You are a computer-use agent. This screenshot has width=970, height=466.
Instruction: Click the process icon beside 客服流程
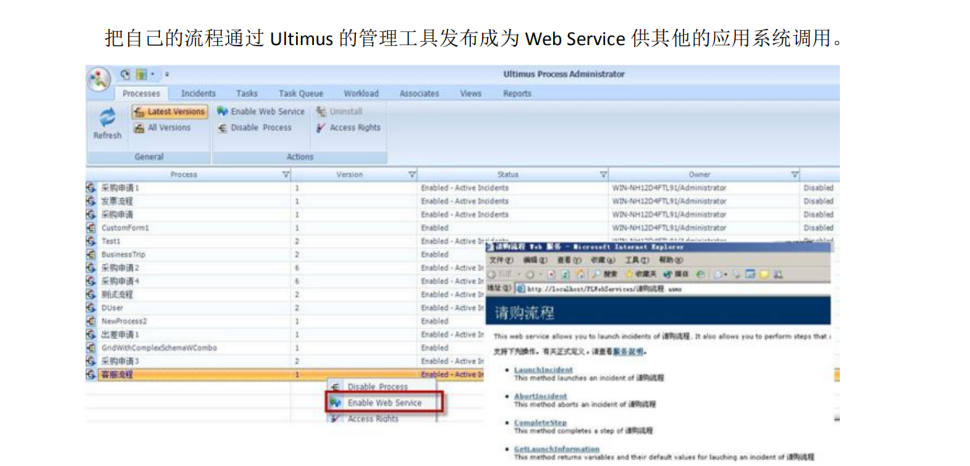91,374
